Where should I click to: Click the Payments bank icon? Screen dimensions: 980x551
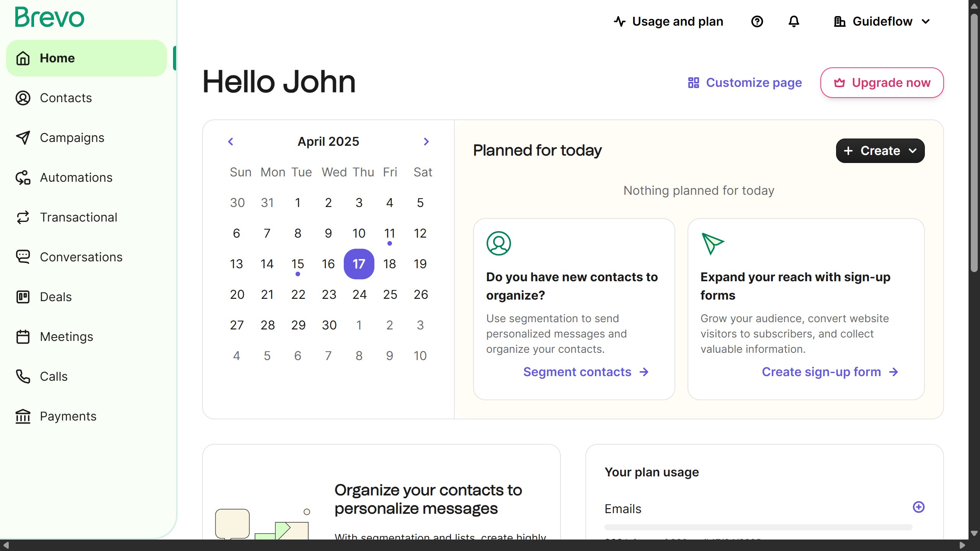tap(23, 416)
